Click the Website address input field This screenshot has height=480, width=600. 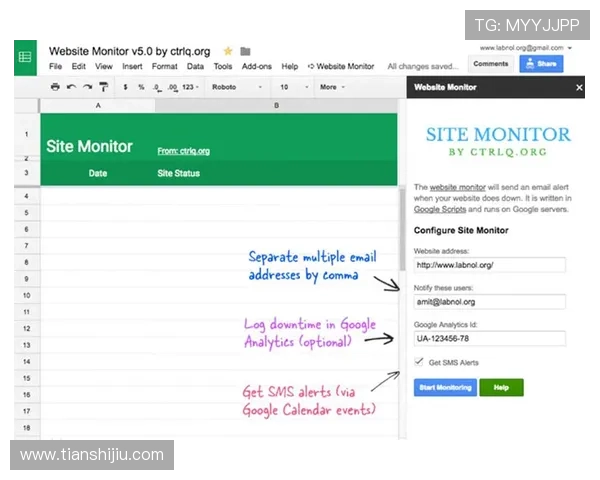coord(489,265)
